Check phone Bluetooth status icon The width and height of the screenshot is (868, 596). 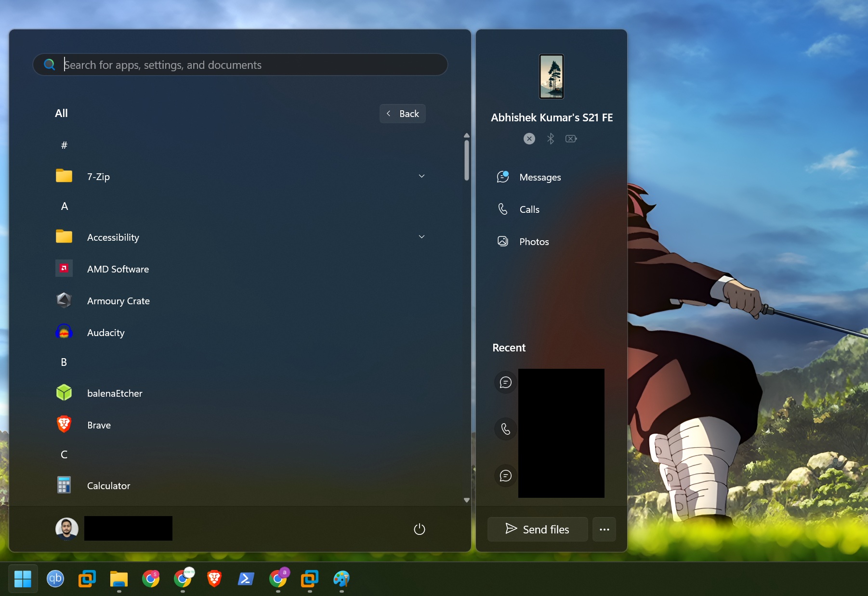point(551,139)
